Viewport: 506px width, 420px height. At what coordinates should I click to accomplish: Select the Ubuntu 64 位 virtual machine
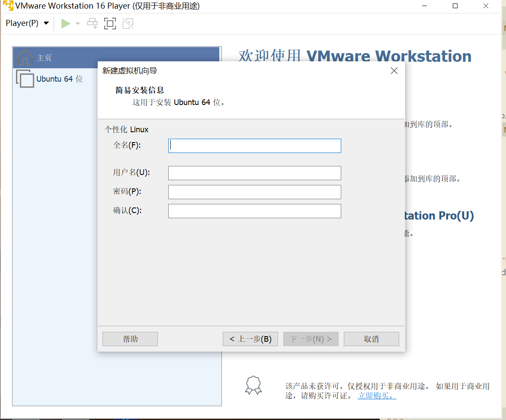click(x=59, y=79)
